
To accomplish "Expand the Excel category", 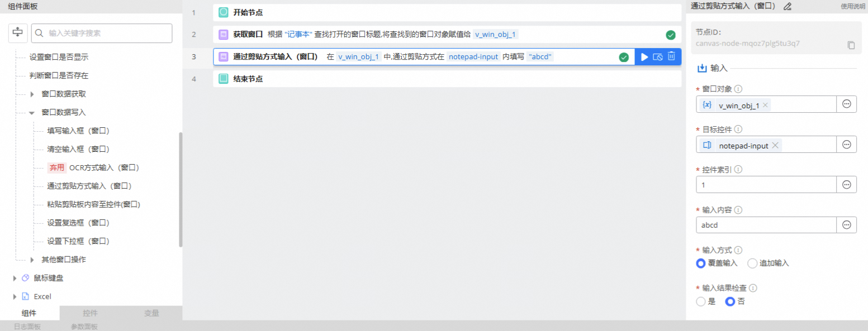I will 15,296.
